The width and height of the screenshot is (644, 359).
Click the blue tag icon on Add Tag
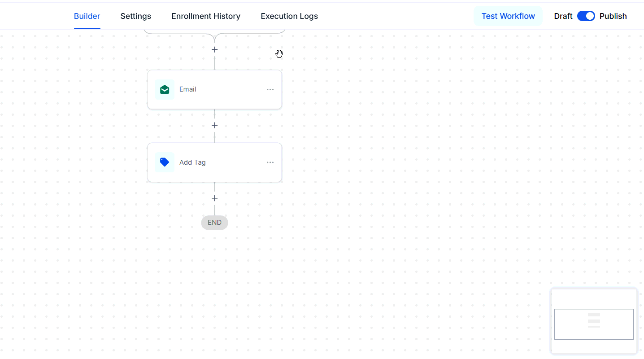tap(165, 162)
